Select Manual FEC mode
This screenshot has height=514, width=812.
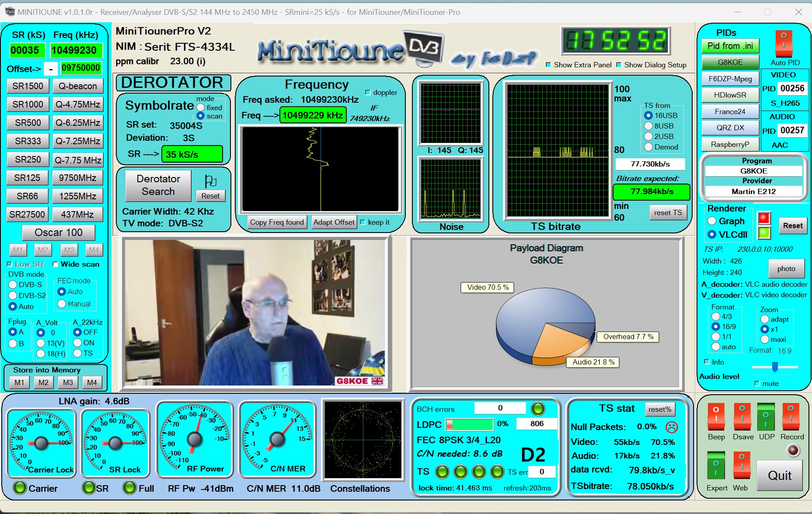click(x=62, y=304)
